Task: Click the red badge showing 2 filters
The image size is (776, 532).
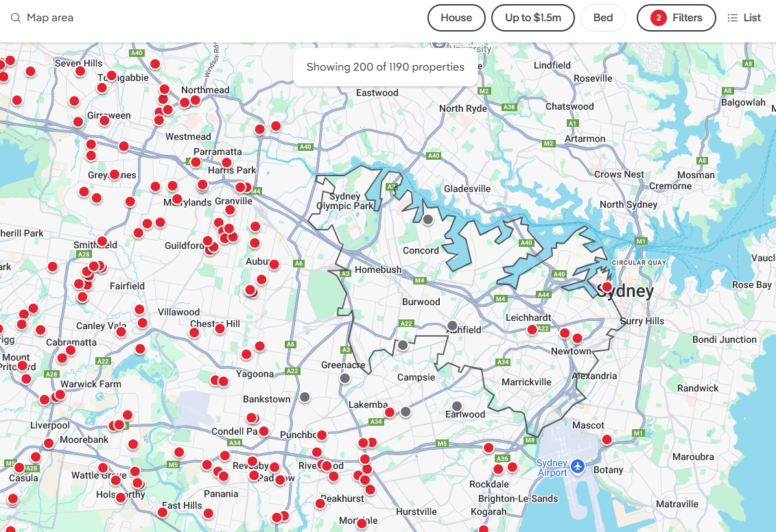Action: click(658, 18)
